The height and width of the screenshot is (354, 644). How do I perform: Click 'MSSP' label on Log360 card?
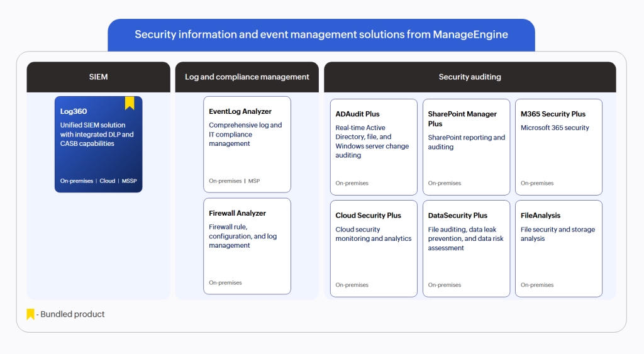coord(130,180)
